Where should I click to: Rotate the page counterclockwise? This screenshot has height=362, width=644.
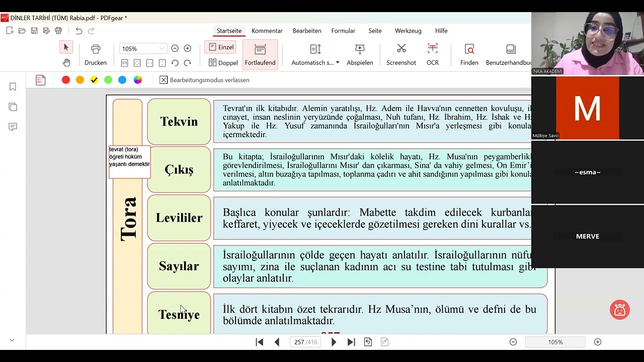(x=175, y=63)
